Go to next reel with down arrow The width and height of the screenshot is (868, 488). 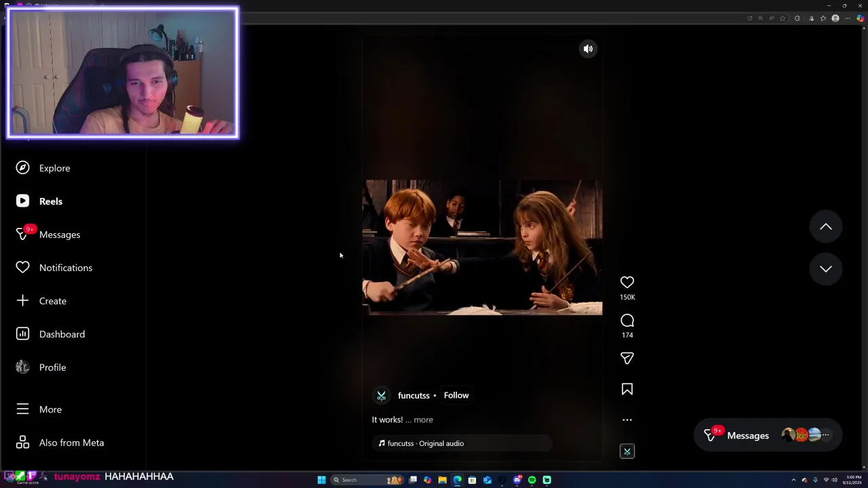tap(826, 269)
